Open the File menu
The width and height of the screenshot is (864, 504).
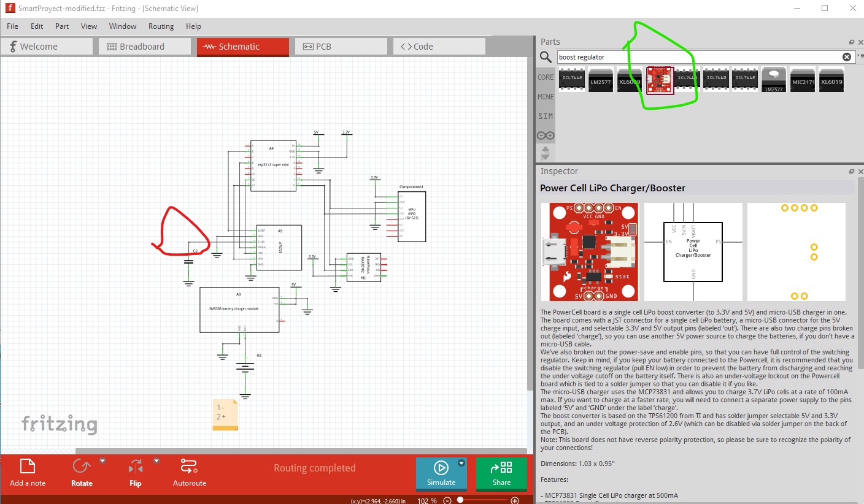click(12, 26)
